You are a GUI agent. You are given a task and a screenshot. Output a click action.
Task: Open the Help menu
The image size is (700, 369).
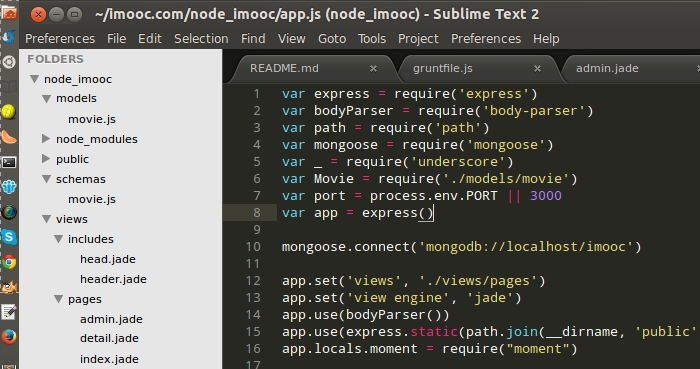[x=546, y=39]
